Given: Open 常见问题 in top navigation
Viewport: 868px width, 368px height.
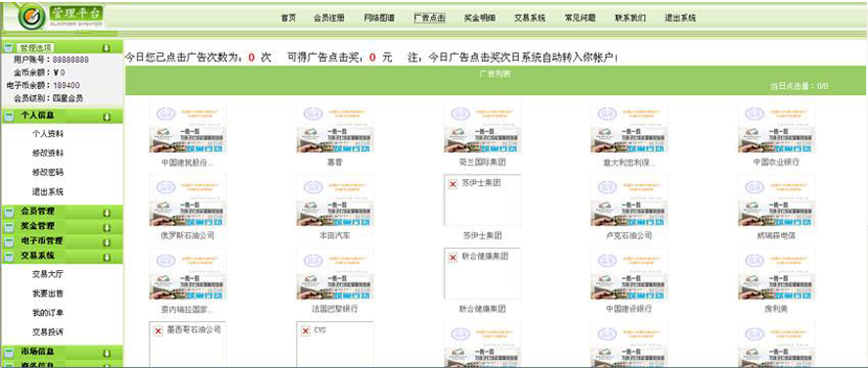Looking at the screenshot, I should click(581, 18).
